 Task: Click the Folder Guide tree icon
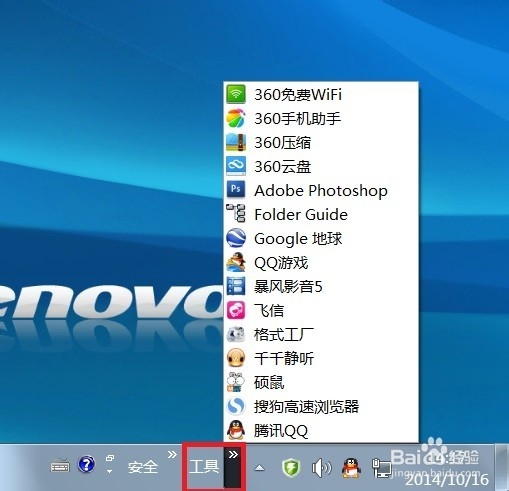point(236,214)
